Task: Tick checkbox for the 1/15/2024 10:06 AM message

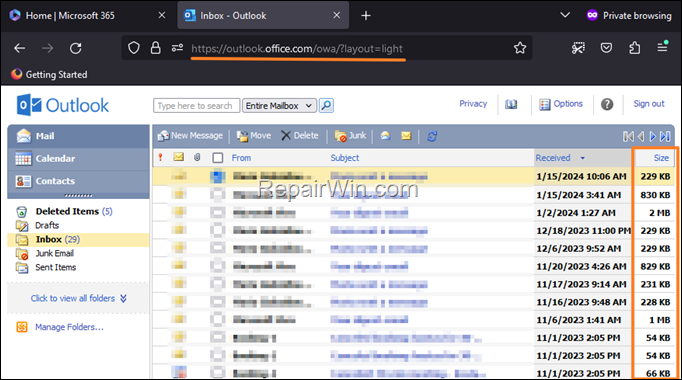Action: [x=217, y=177]
